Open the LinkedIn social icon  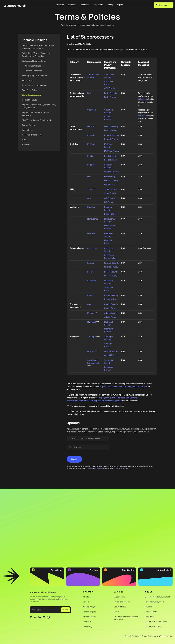click(39, 617)
